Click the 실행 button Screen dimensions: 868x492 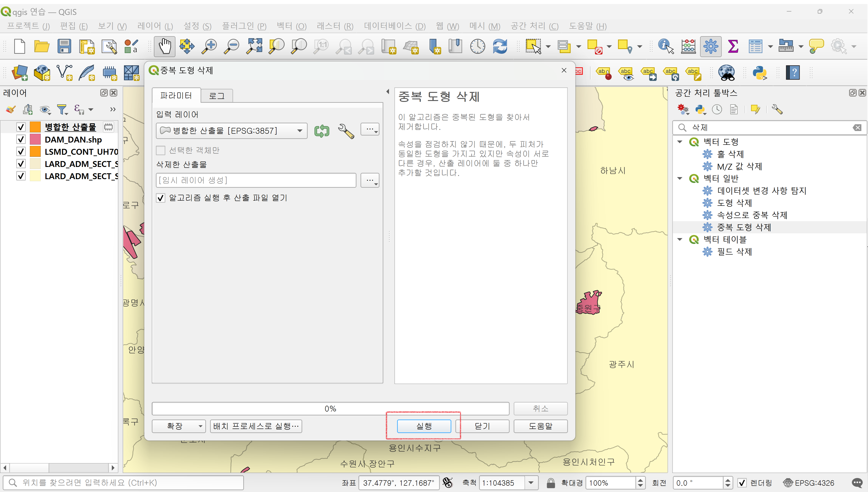pos(424,426)
